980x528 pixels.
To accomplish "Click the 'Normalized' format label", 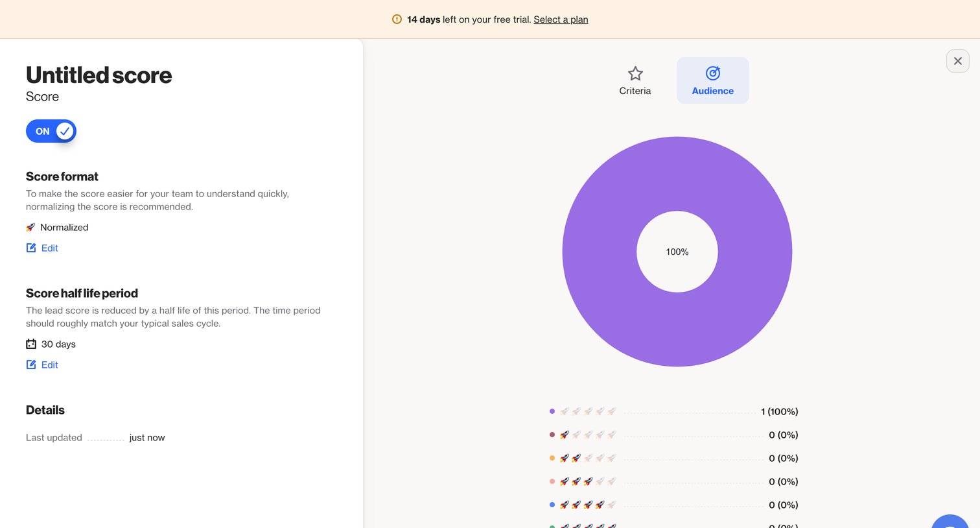I will (x=64, y=227).
